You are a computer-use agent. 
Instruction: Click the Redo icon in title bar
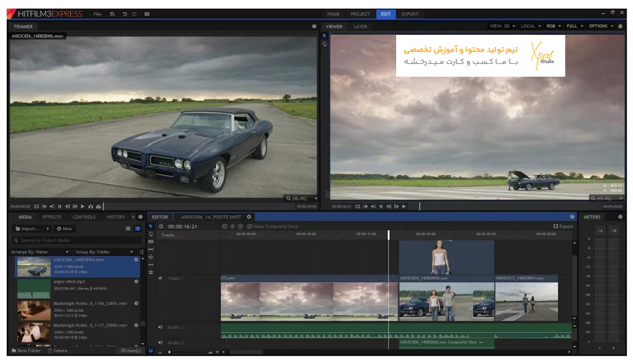point(135,14)
